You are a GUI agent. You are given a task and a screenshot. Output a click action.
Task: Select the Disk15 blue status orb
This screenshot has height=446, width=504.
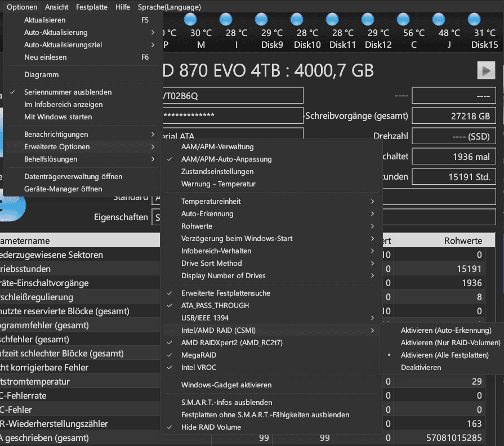(474, 19)
